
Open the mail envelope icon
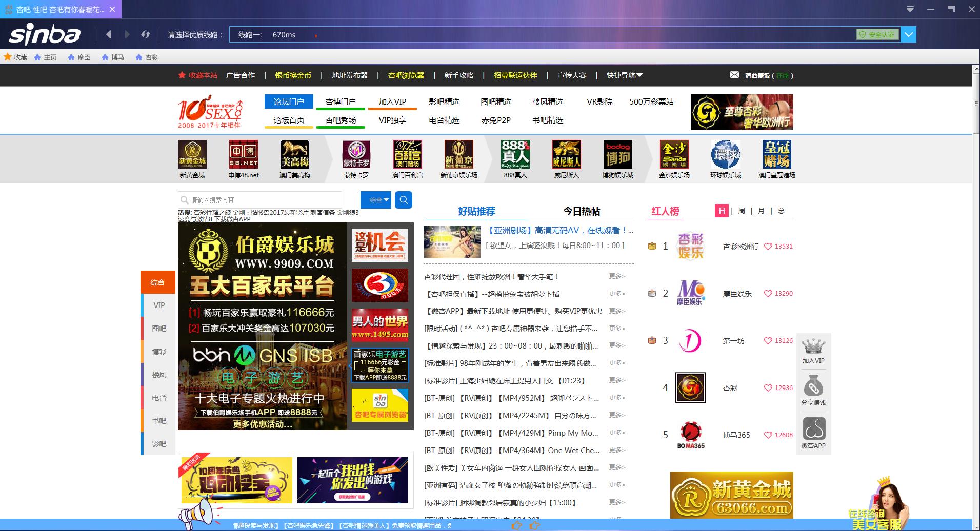(734, 75)
